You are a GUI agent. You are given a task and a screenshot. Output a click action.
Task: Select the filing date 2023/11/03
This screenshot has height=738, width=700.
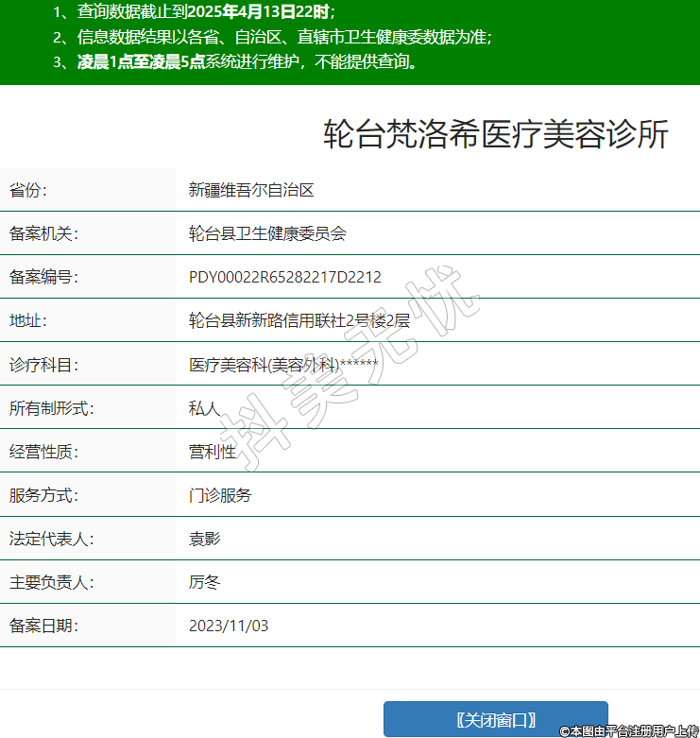(229, 626)
